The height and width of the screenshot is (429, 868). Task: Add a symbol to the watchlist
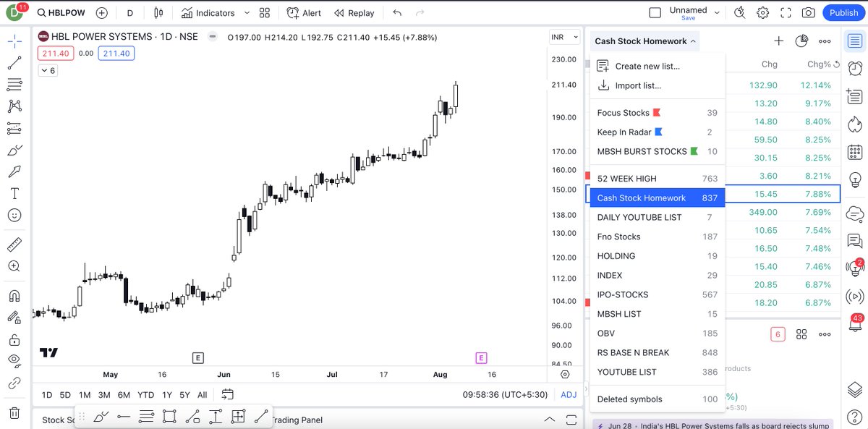778,41
